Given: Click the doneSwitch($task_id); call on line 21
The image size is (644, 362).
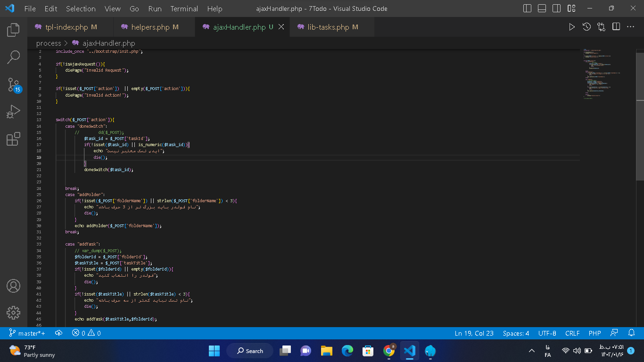Looking at the screenshot, I should click(x=109, y=170).
